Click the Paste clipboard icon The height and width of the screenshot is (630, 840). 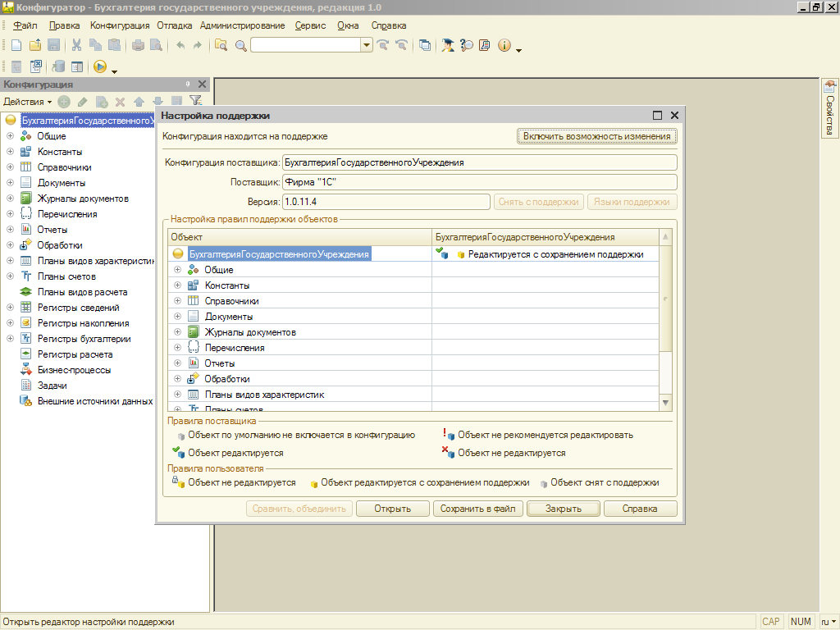point(114,46)
